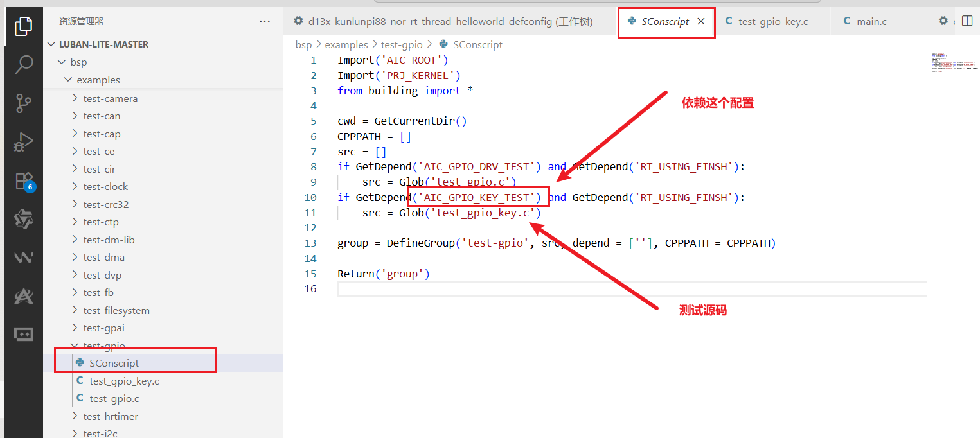Open the Explorer view in activity bar
The height and width of the screenshot is (438, 980).
coord(24,26)
